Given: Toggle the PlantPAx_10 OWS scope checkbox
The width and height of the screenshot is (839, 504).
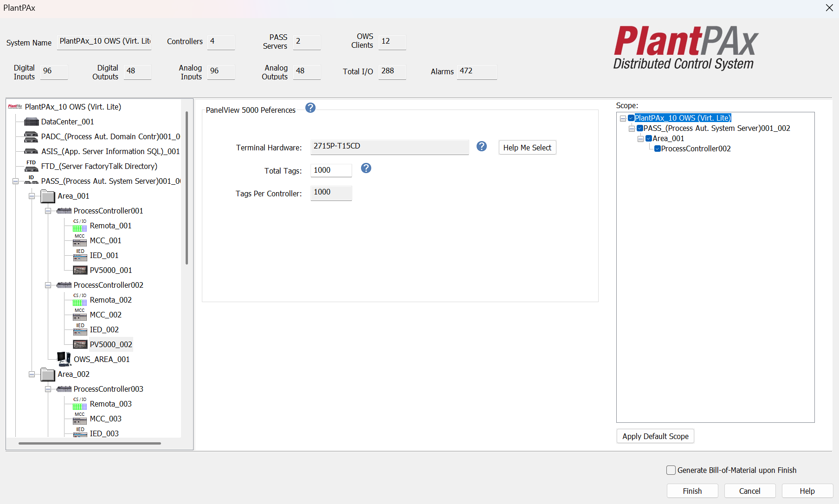Looking at the screenshot, I should click(x=631, y=118).
